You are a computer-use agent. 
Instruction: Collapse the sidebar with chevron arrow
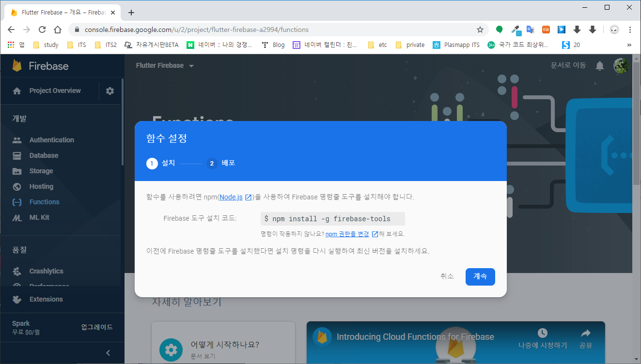(x=108, y=353)
